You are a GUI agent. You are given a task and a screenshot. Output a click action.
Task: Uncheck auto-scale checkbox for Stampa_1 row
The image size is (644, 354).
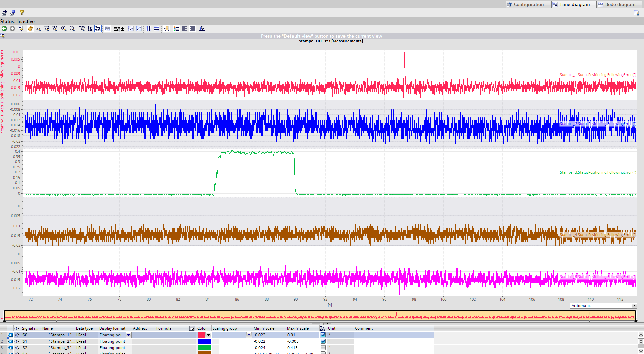(x=323, y=335)
